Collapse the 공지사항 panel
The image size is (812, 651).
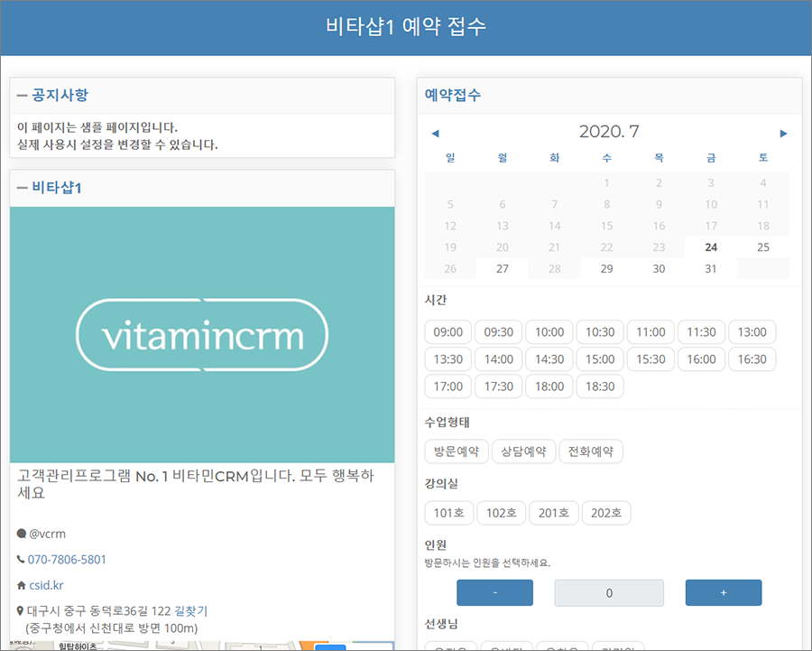point(22,96)
